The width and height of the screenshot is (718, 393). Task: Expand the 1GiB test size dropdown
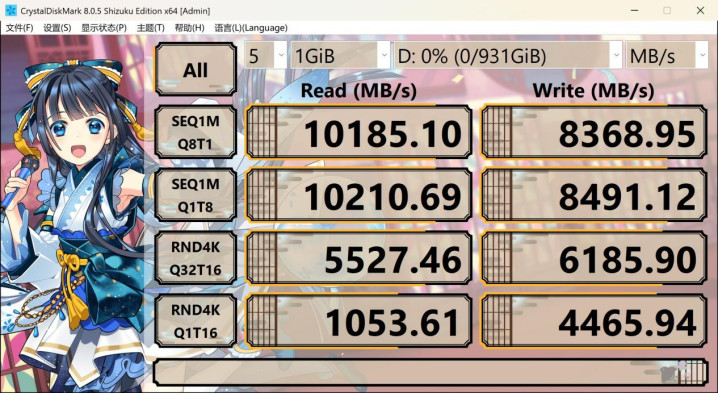click(340, 55)
